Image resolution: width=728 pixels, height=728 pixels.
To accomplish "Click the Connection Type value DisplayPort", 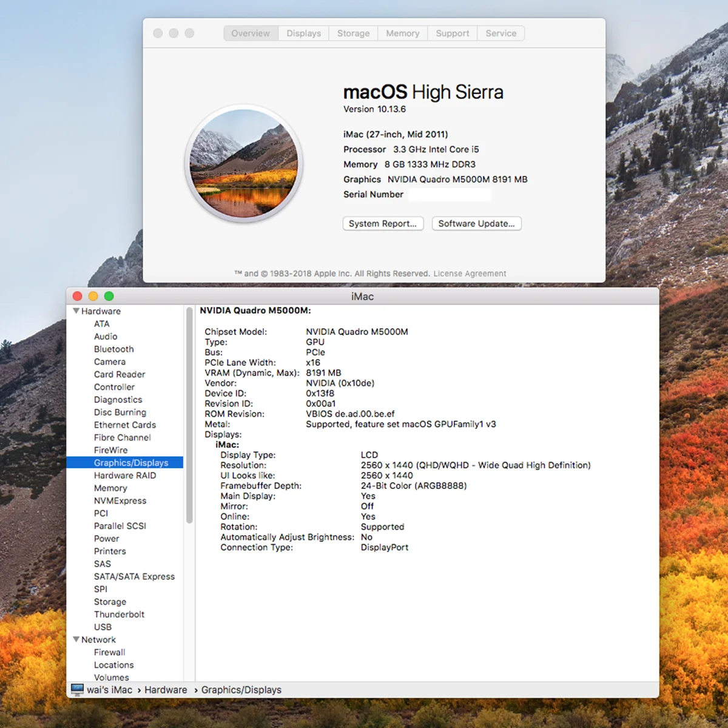I will (385, 548).
